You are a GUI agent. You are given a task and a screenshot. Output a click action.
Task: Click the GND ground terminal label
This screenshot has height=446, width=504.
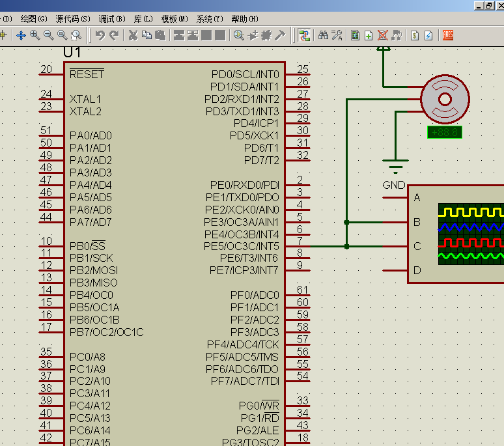point(394,186)
